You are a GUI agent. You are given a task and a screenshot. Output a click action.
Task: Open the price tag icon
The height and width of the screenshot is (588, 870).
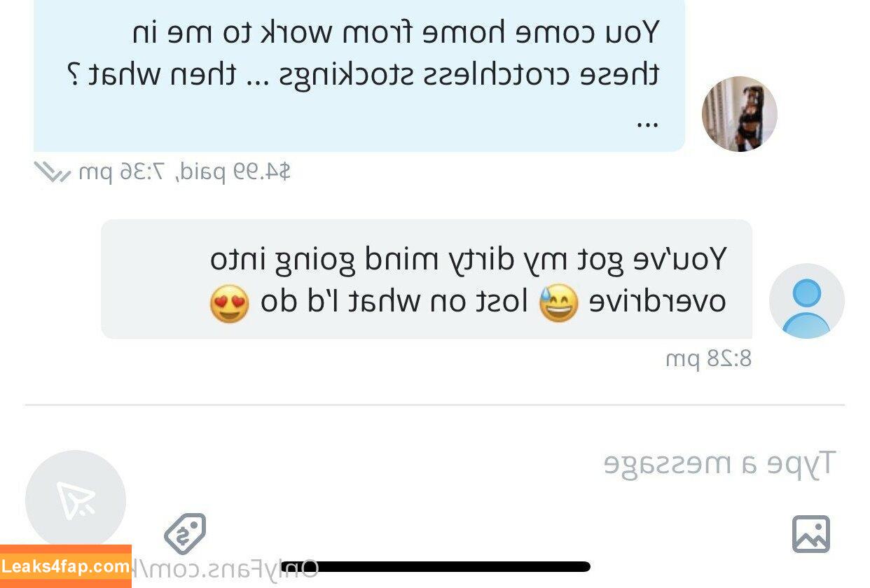point(185,534)
